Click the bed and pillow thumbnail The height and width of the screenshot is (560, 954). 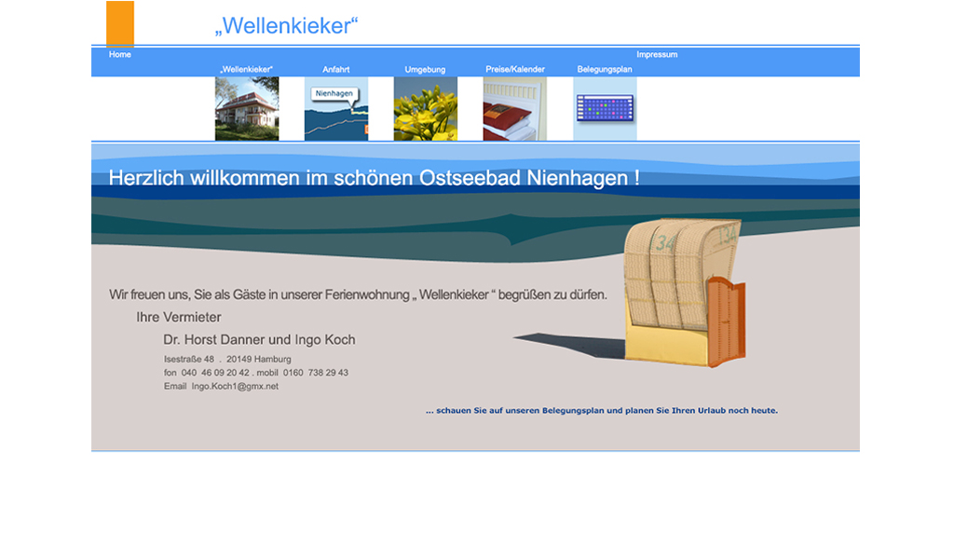click(x=514, y=109)
